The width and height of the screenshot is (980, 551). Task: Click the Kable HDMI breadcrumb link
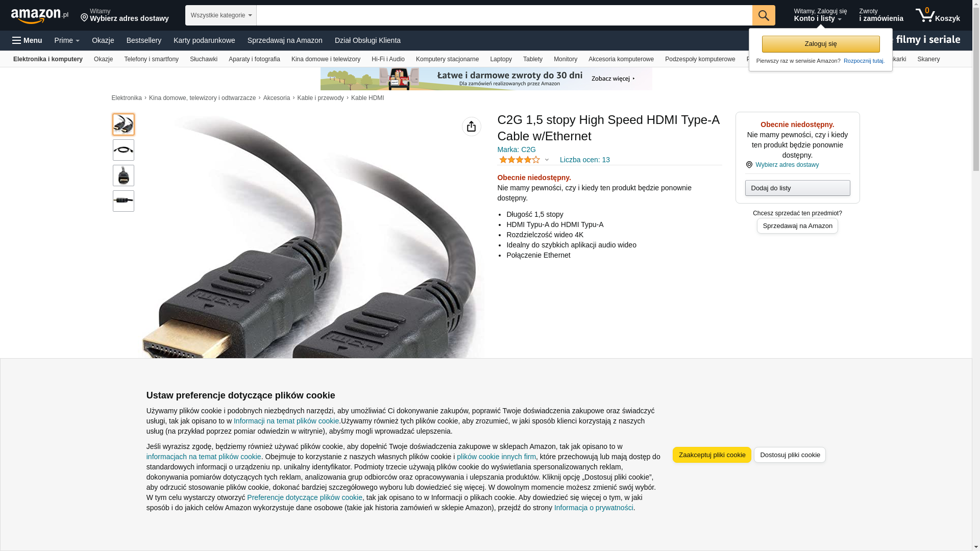click(367, 98)
